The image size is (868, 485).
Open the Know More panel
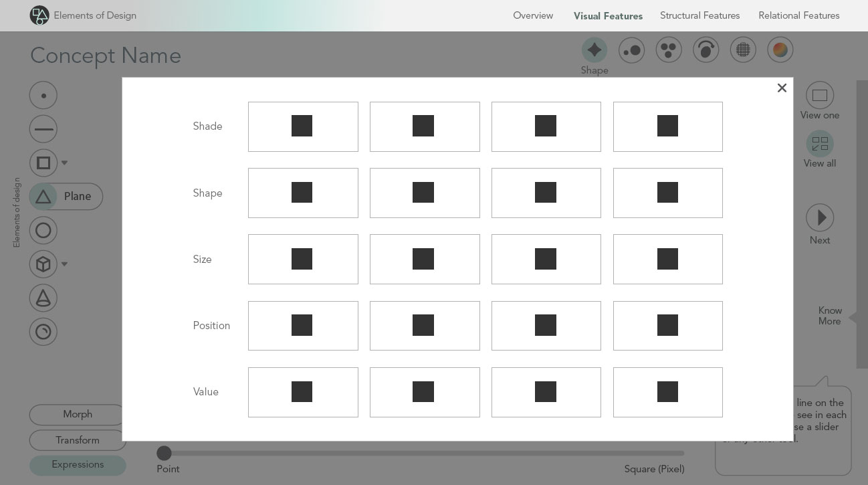(x=830, y=316)
